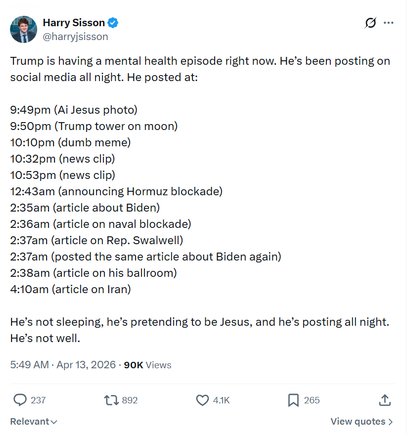Viewport: 412px width, 435px height.
Task: Bookmark the post with the bookmark icon
Action: [x=293, y=400]
